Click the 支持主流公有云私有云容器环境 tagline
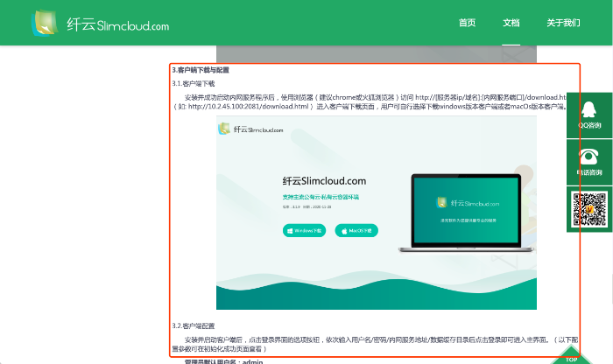Image resolution: width=613 pixels, height=364 pixels. click(321, 197)
